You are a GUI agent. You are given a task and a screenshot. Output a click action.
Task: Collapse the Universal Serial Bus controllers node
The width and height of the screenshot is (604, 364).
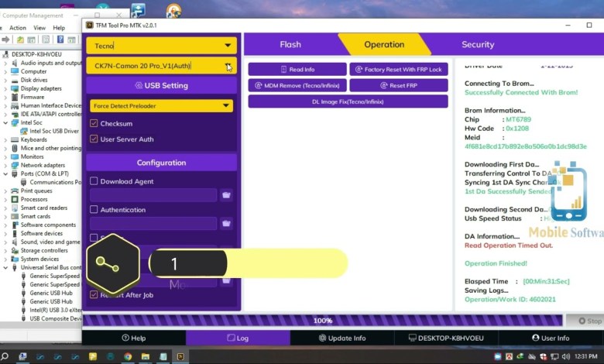click(5, 267)
